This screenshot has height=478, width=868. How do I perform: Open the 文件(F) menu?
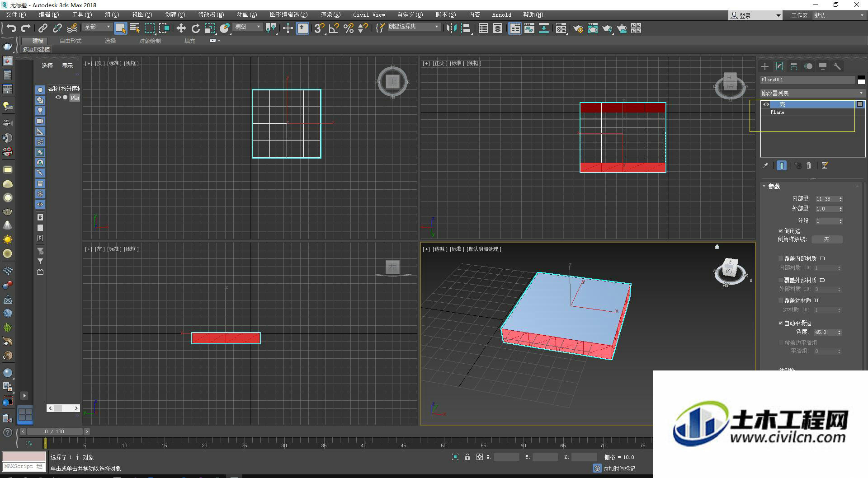point(16,15)
